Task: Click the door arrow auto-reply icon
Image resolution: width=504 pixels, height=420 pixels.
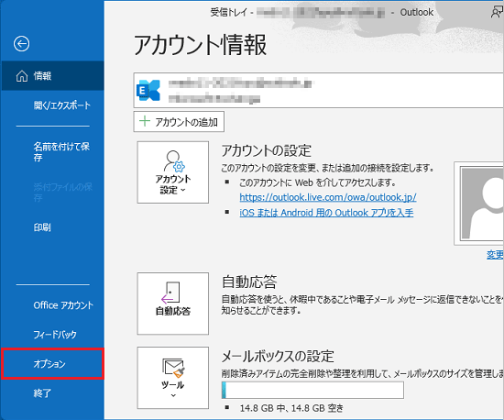Action: click(x=170, y=293)
